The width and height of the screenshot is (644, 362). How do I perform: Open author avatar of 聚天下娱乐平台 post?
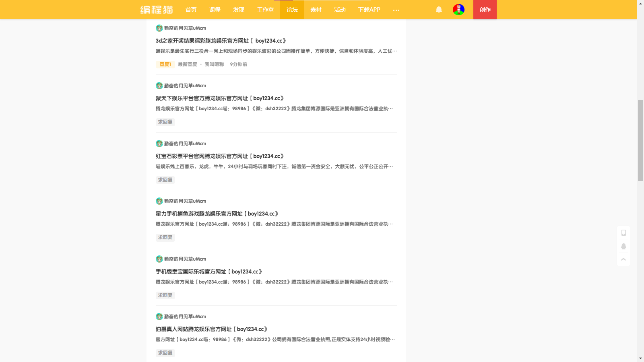(x=159, y=86)
